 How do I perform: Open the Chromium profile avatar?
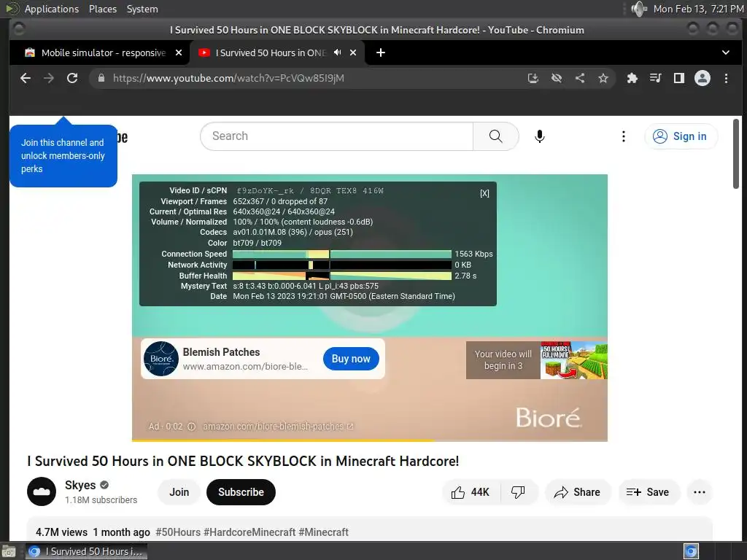pos(703,78)
